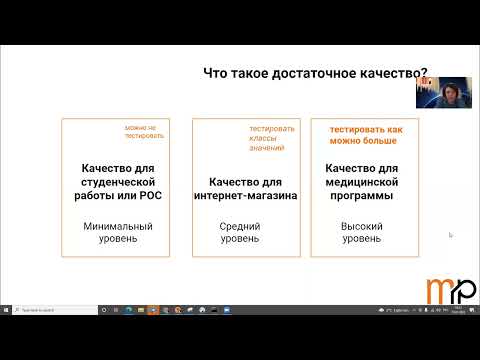480x360 pixels.
Task: Click orange note 'тестировать классы значений'
Action: pyautogui.click(x=272, y=138)
